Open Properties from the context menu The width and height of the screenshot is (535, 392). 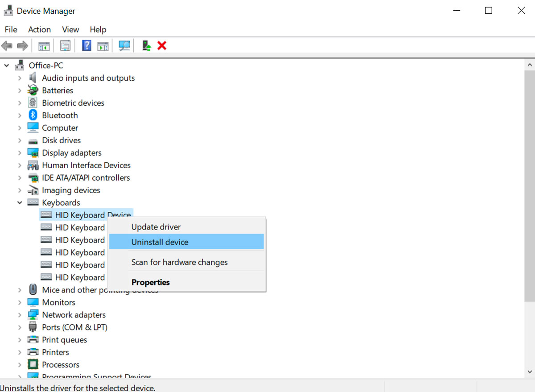(151, 282)
